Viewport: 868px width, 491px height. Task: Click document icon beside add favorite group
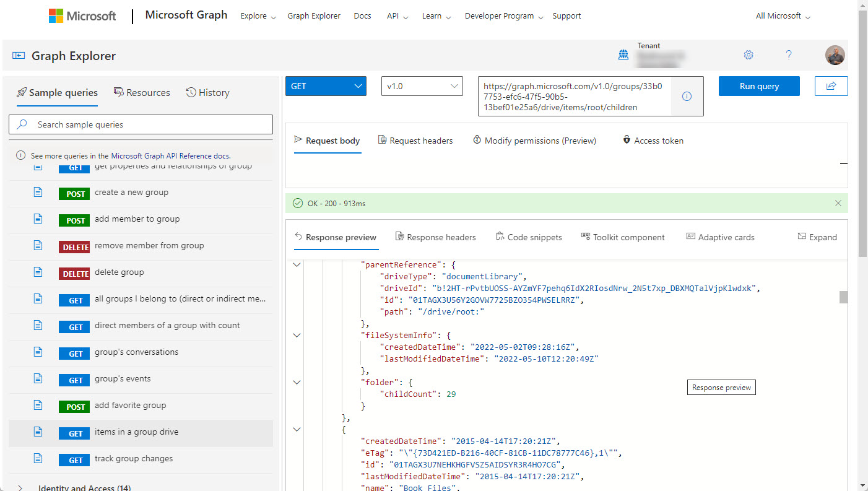pyautogui.click(x=38, y=406)
